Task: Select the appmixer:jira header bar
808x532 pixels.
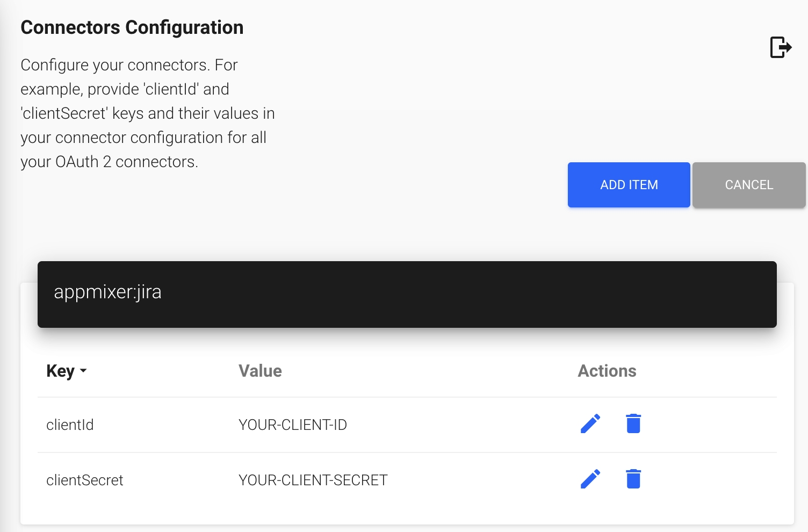Action: click(x=407, y=294)
